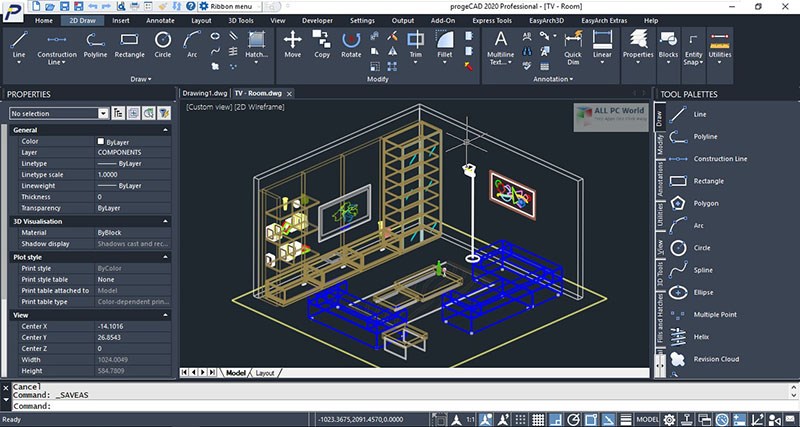Switch to the Annotate ribbon tab
800x427 pixels.
coord(160,20)
